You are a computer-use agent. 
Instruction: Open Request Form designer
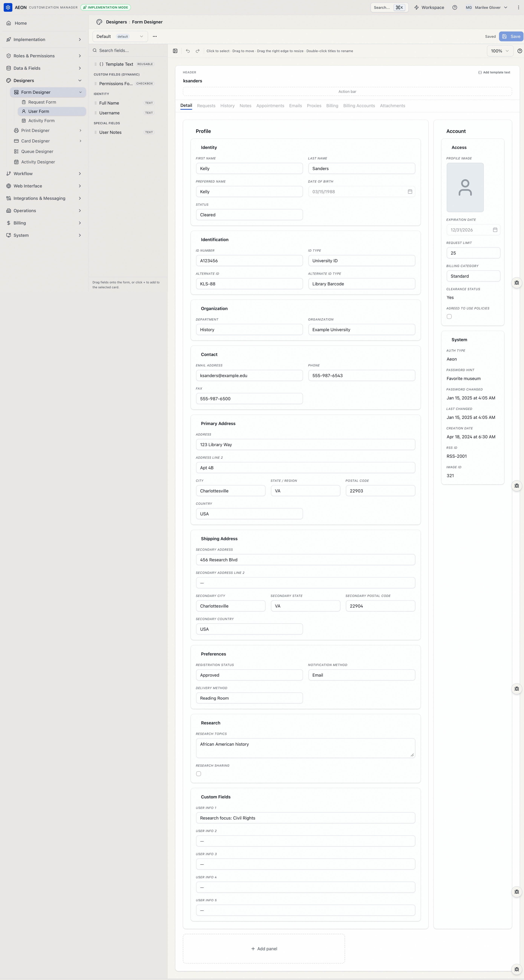[52, 102]
